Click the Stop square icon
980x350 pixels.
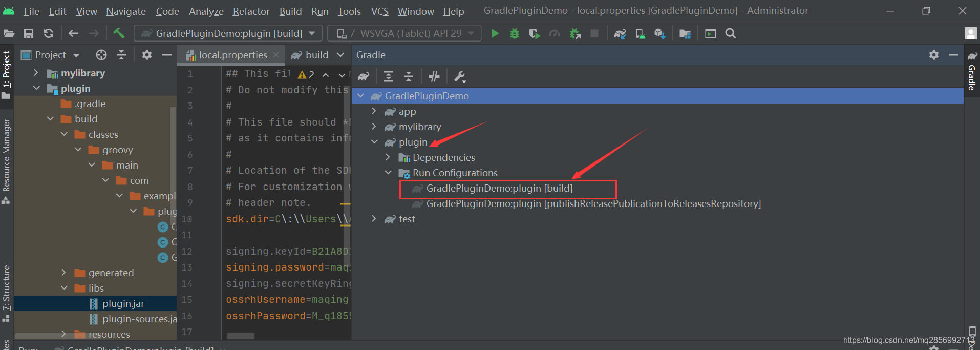594,34
